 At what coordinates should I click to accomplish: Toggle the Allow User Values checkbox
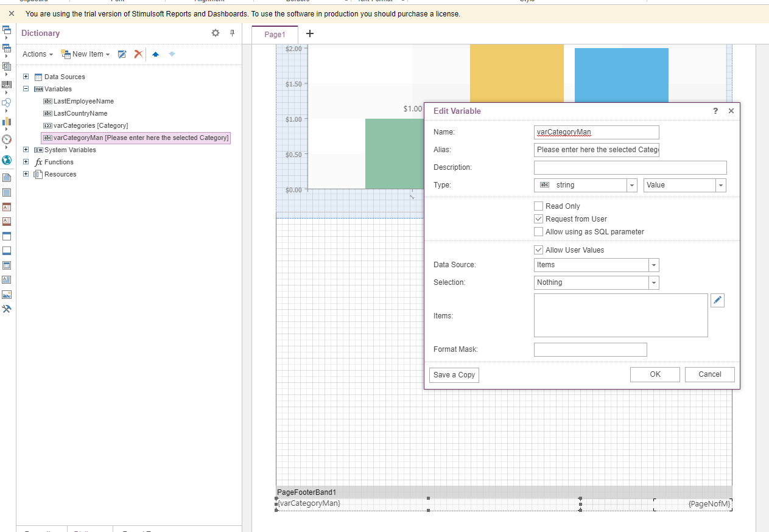coord(538,250)
